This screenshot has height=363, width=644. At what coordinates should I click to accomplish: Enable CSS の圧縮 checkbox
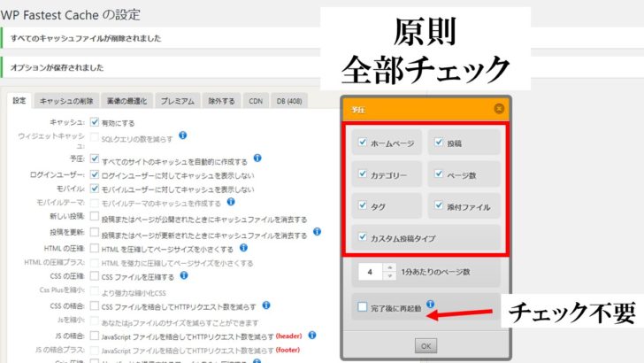[95, 275]
